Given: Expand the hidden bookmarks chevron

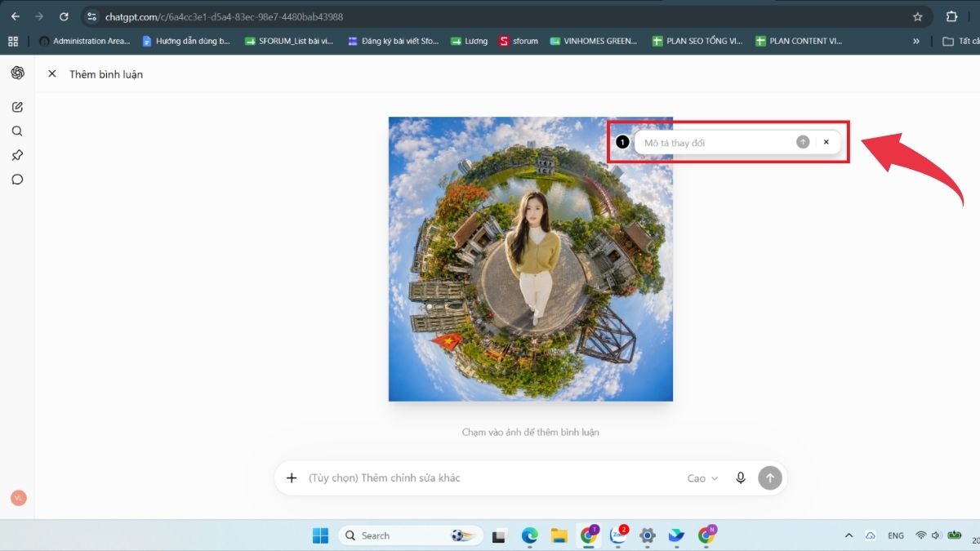Looking at the screenshot, I should click(916, 41).
